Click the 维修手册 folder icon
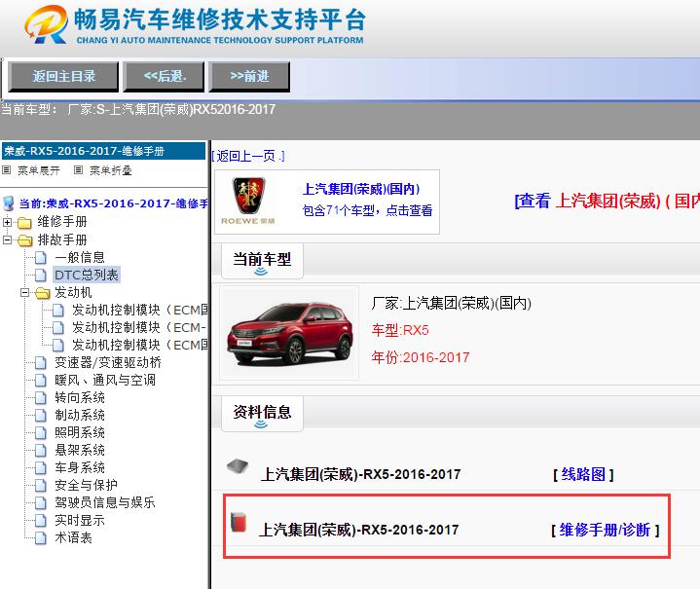 coord(24,222)
